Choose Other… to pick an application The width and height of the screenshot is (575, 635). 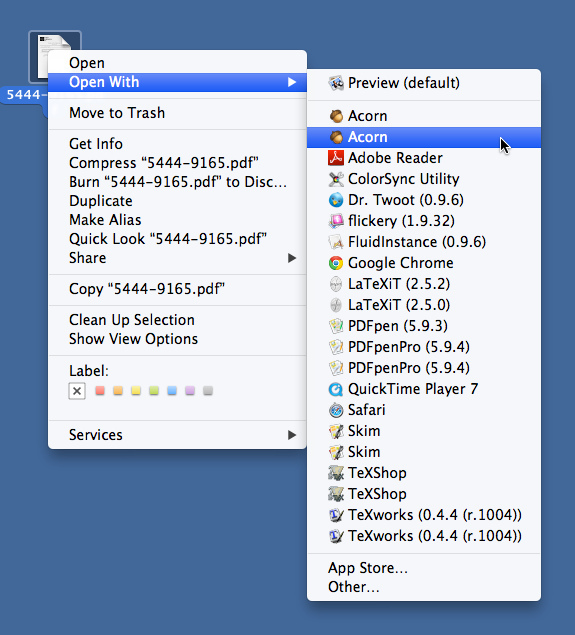coord(354,587)
